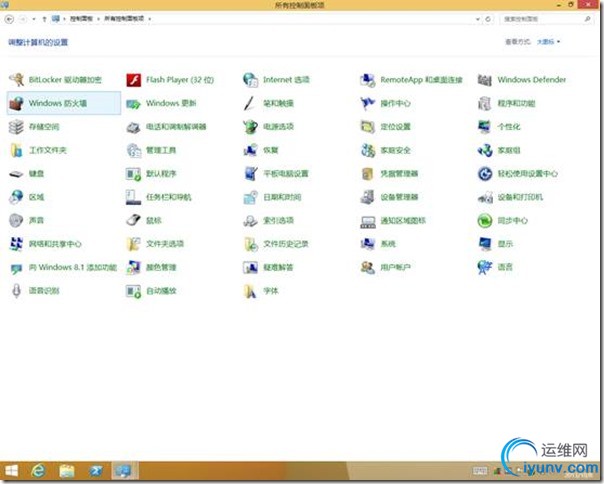Open the BitLocker drive encryption icon

point(16,80)
